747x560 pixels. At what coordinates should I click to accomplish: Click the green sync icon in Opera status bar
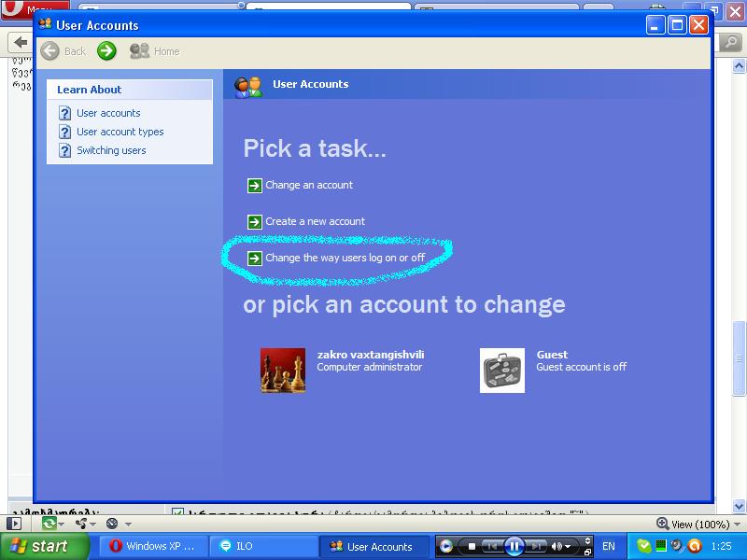(x=49, y=524)
